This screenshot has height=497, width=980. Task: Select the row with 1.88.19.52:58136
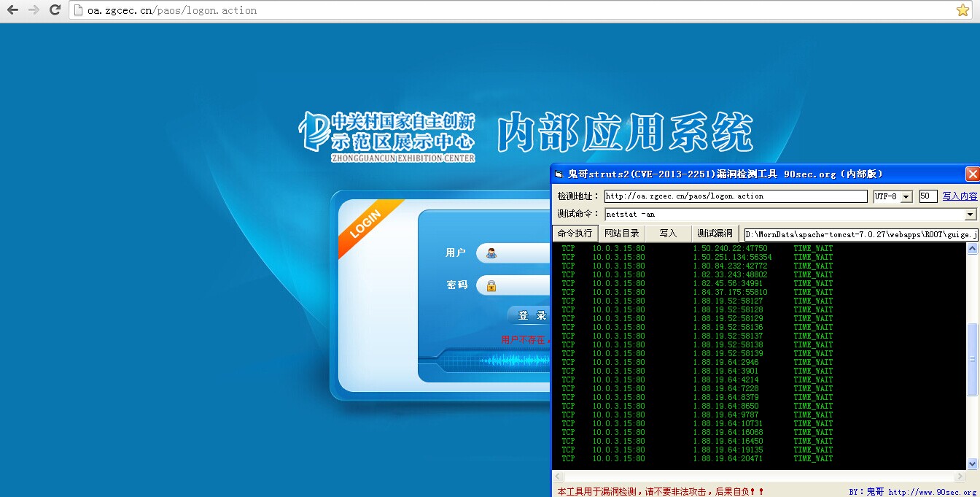(697, 327)
